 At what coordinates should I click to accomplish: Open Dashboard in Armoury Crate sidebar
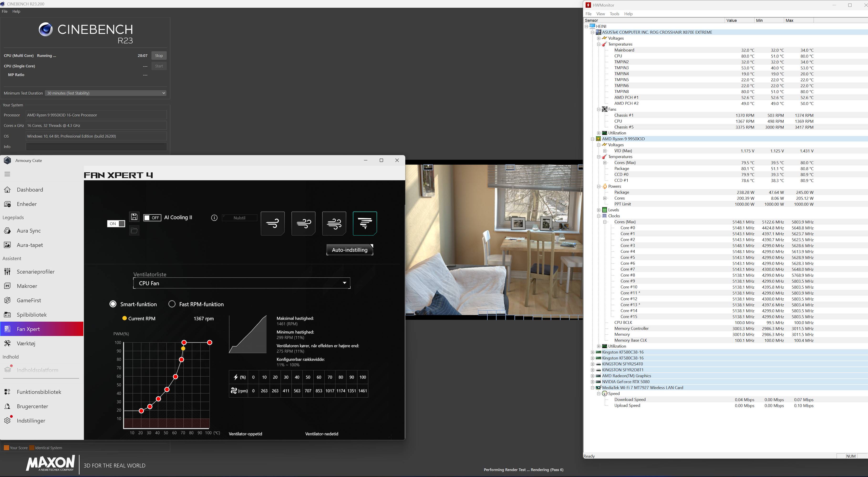coord(41,190)
